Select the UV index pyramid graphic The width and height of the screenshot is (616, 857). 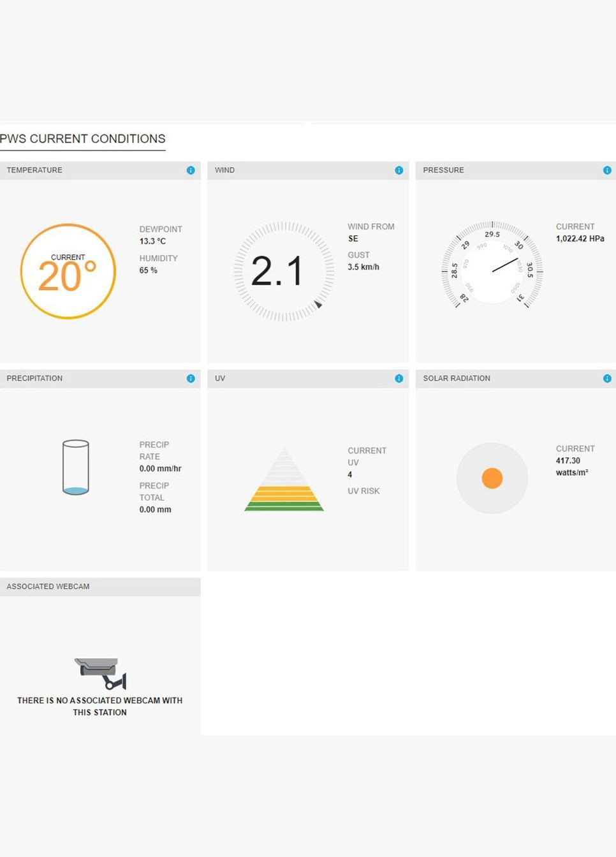click(284, 480)
